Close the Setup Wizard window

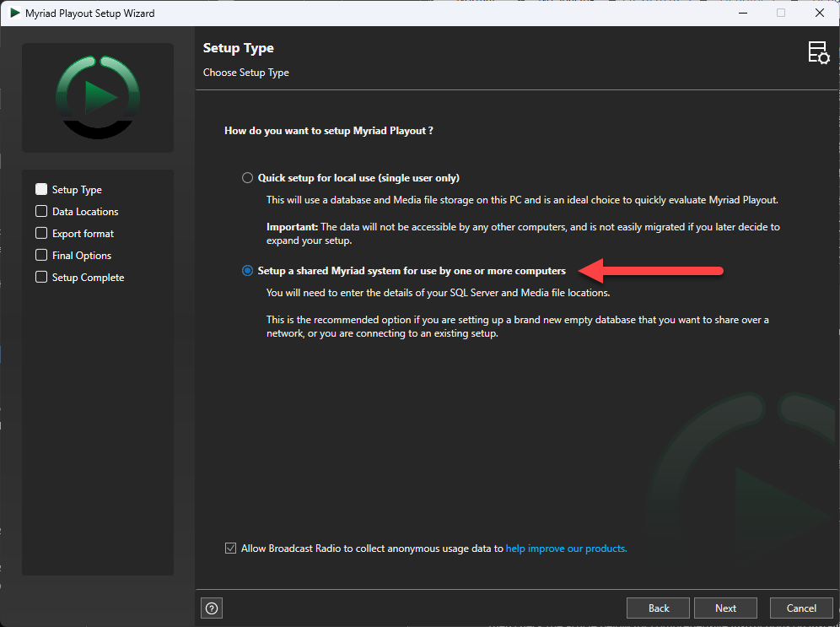[x=820, y=13]
